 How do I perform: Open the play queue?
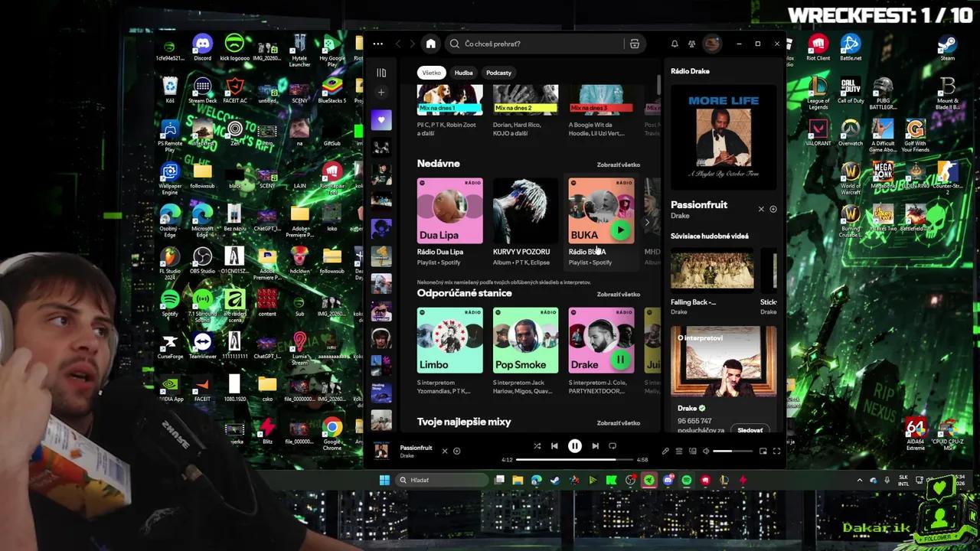678,452
